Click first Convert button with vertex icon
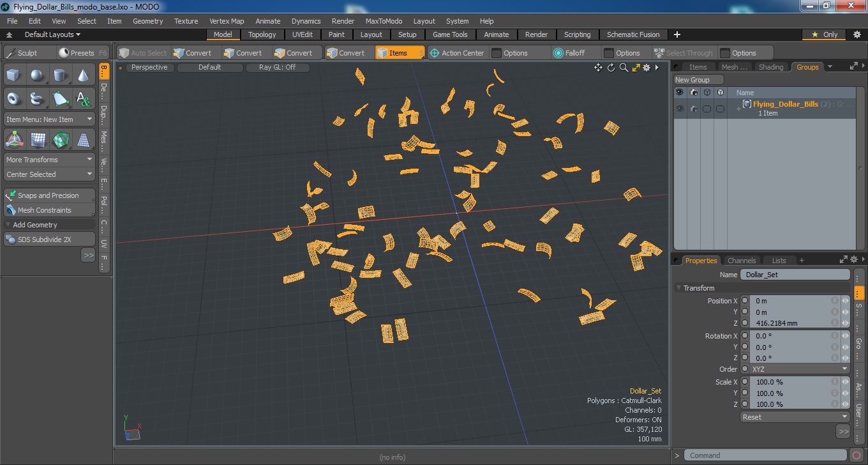 193,53
